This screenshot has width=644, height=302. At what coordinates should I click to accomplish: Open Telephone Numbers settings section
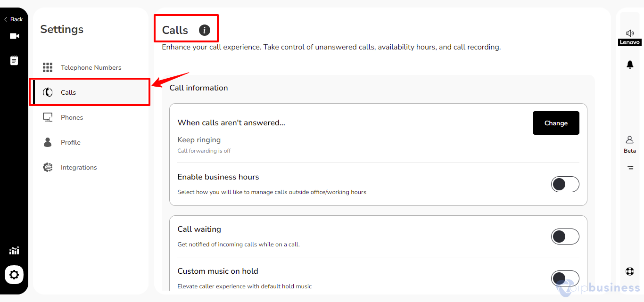[x=91, y=67]
